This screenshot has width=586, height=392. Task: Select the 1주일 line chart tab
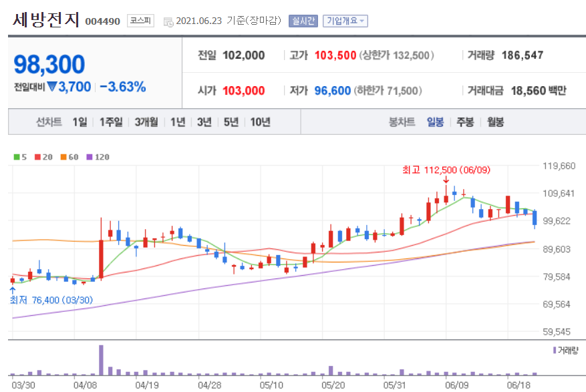(111, 122)
